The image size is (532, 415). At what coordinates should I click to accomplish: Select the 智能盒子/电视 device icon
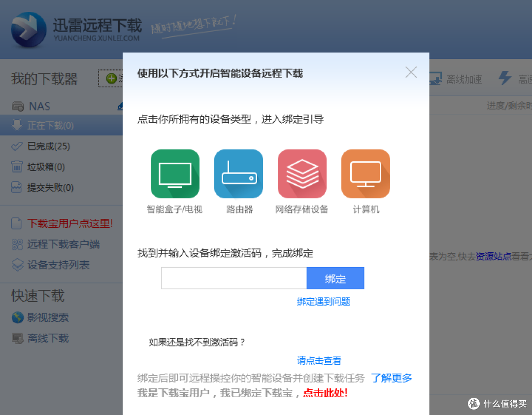pos(175,173)
